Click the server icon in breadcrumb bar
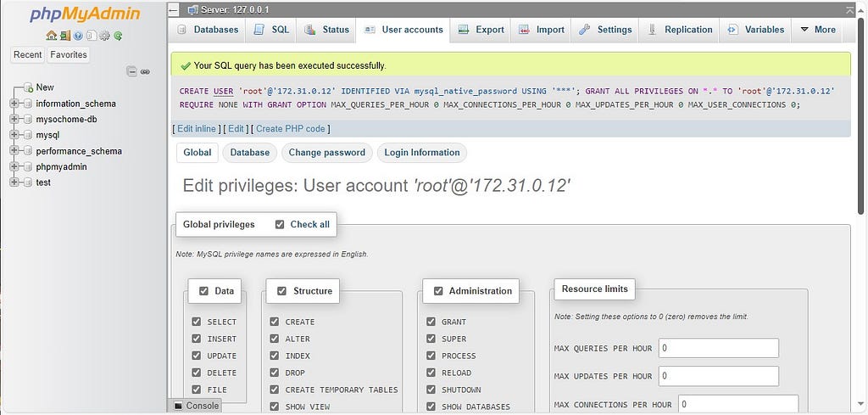The height and width of the screenshot is (415, 868). (x=192, y=9)
